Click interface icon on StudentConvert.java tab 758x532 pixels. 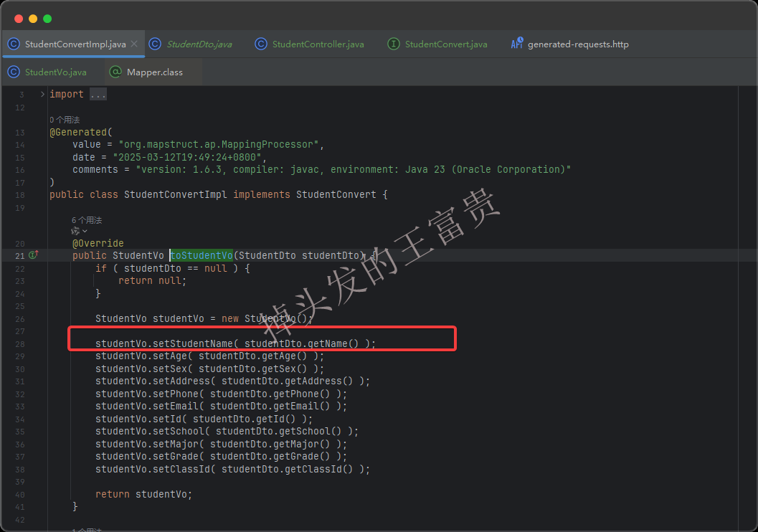(x=394, y=44)
